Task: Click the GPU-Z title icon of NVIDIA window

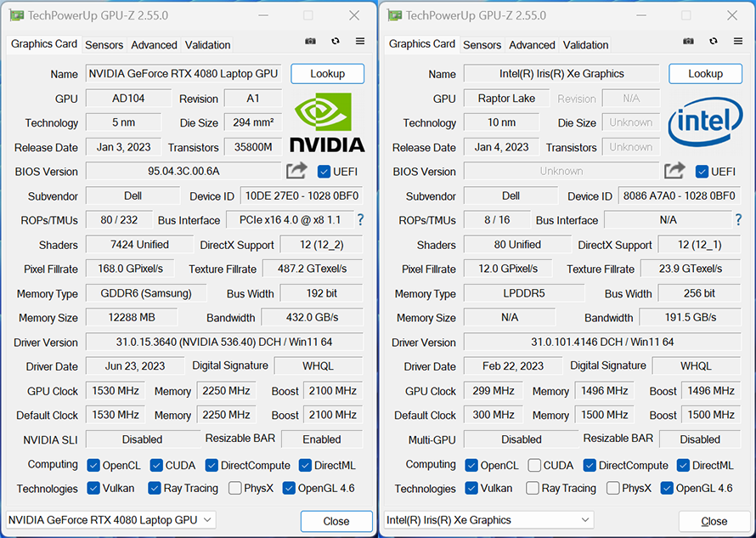Action: click(17, 15)
